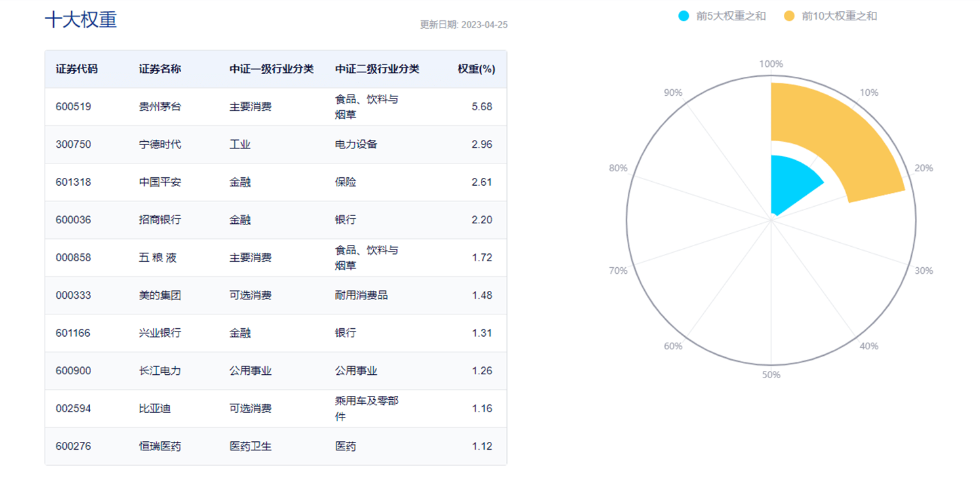Click the weight value 2.96
Image resolution: width=980 pixels, height=495 pixels.
click(x=481, y=144)
